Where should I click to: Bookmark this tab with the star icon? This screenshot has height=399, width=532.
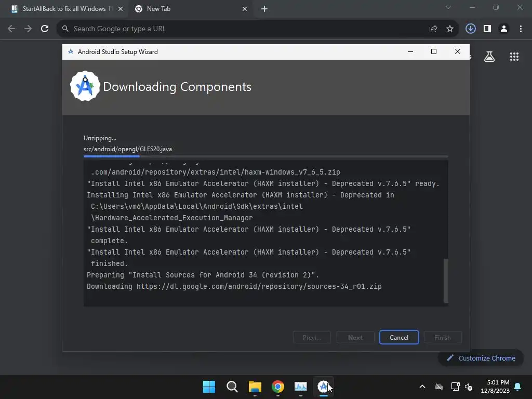click(x=450, y=29)
